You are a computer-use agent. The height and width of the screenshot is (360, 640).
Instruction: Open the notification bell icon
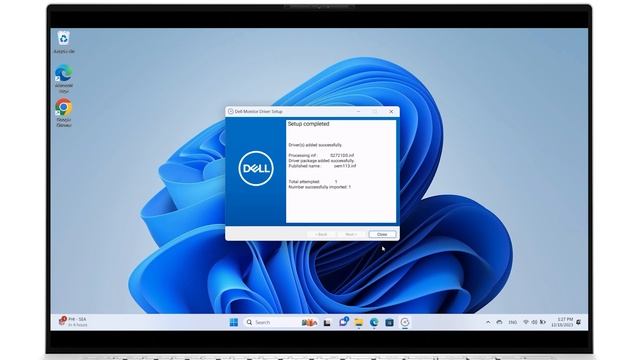579,322
